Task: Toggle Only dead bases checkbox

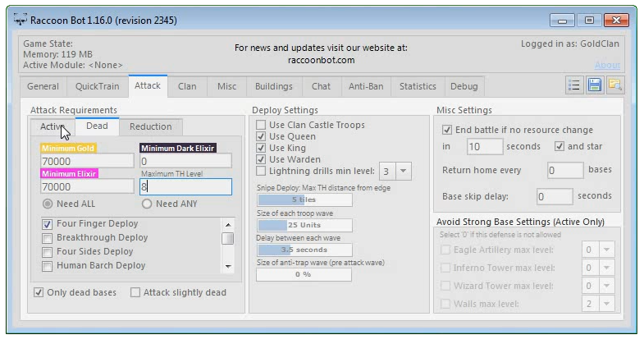Action: 39,292
